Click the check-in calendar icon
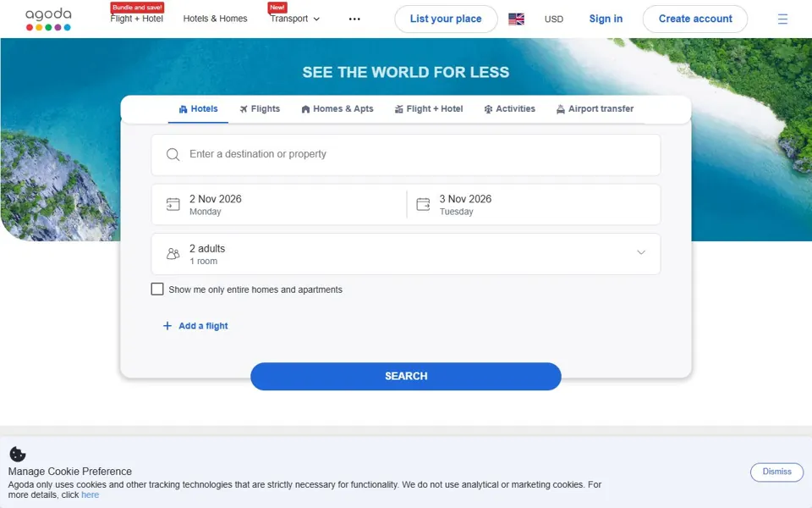The width and height of the screenshot is (812, 508). (173, 204)
